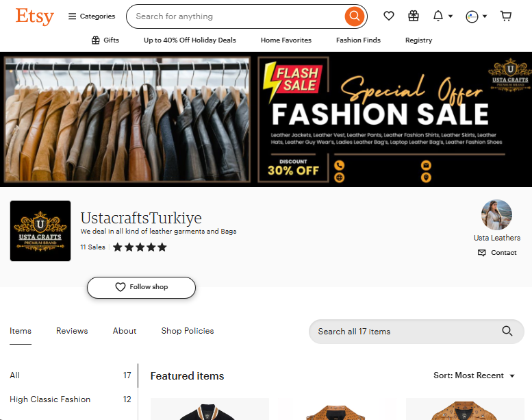The image size is (532, 420).
Task: Open notifications bell dropdown
Action: pyautogui.click(x=442, y=16)
